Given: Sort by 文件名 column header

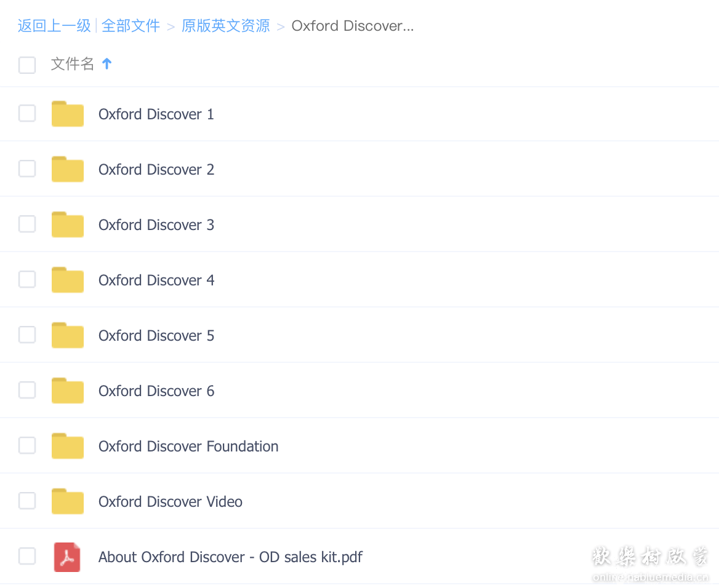Looking at the screenshot, I should tap(73, 64).
